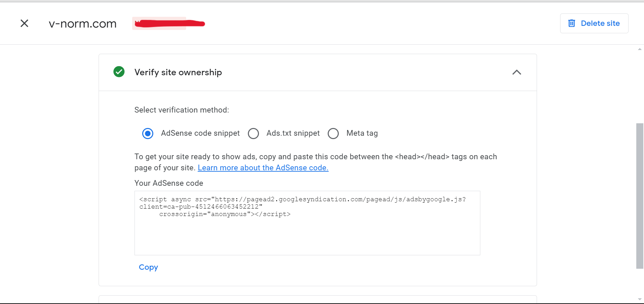Image resolution: width=644 pixels, height=304 pixels.
Task: Click inside the AdSense code text box
Action: coord(307,223)
